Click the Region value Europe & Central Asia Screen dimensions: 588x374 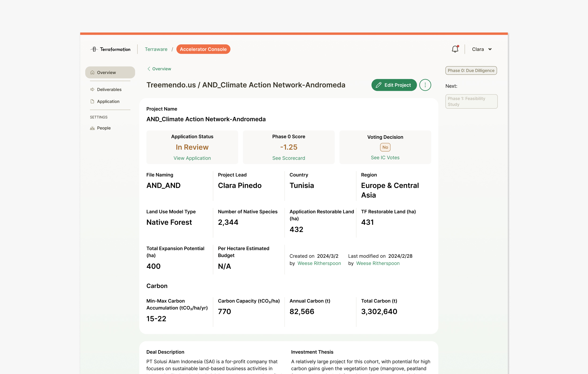coord(390,190)
